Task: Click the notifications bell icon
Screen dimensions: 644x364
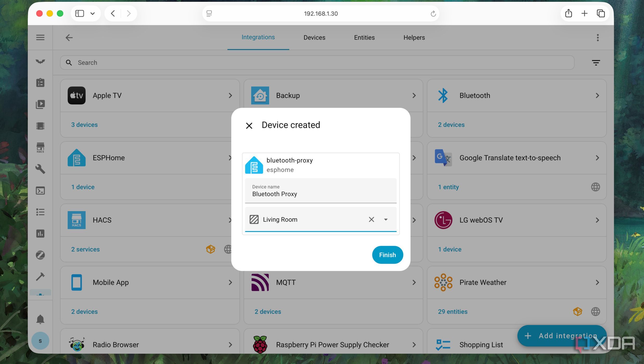Action: click(40, 319)
